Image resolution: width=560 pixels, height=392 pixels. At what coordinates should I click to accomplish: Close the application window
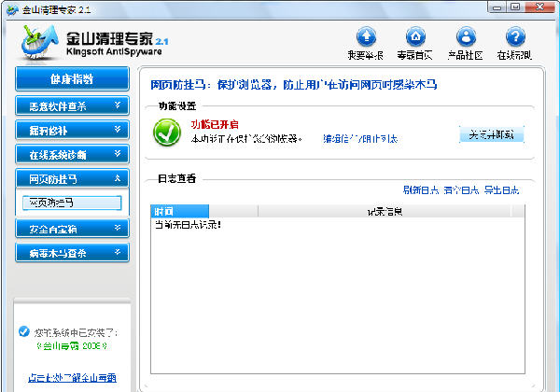click(x=540, y=7)
